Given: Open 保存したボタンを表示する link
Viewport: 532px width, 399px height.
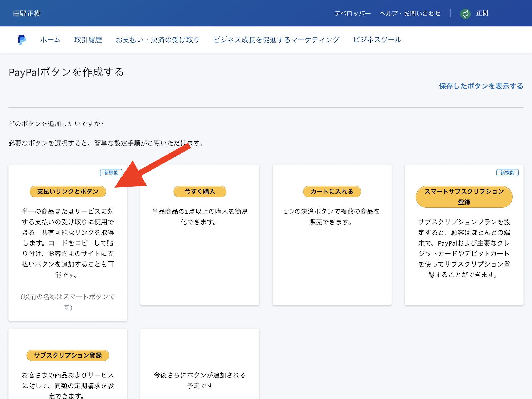Looking at the screenshot, I should pyautogui.click(x=481, y=86).
